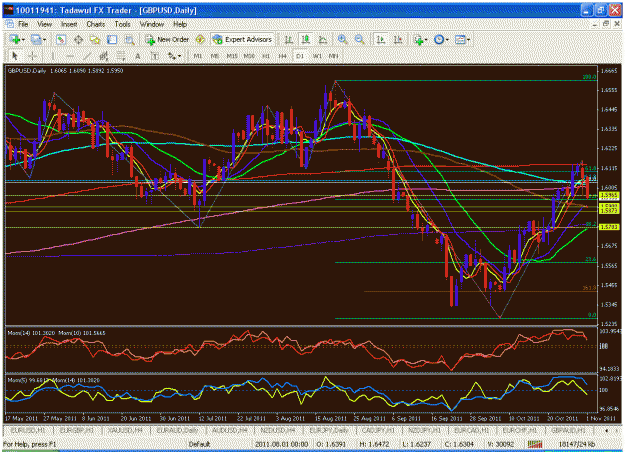Open the Templates icon
Screen dimensions: 625x452
click(460, 39)
